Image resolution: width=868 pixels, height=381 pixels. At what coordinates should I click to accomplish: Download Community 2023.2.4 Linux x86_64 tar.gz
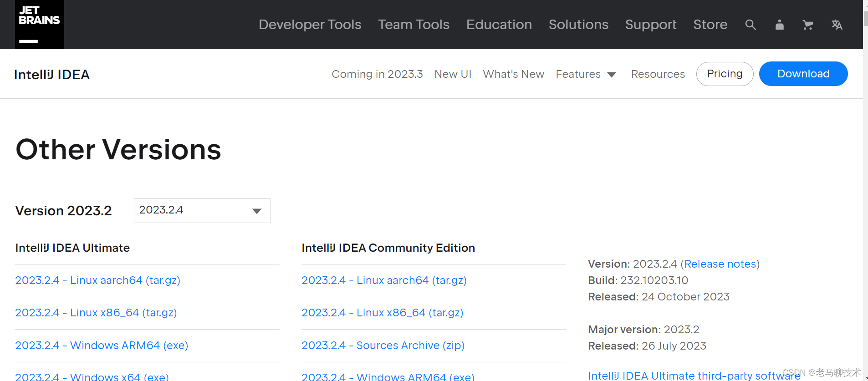[383, 313]
